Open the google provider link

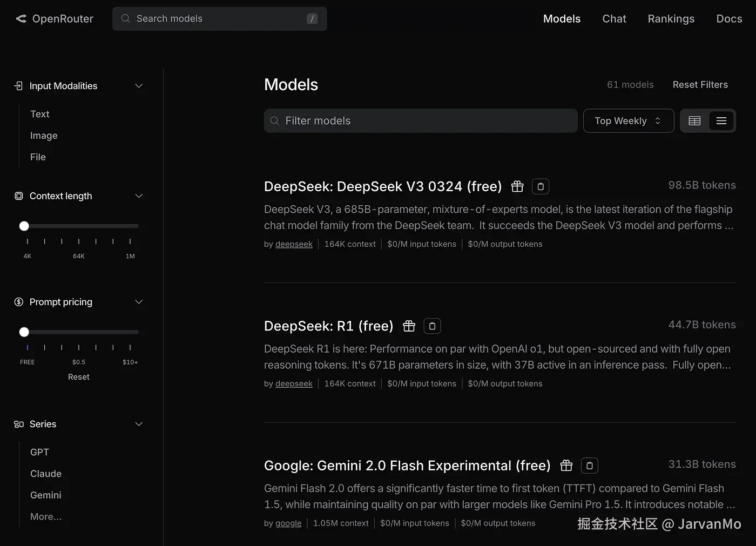[288, 523]
